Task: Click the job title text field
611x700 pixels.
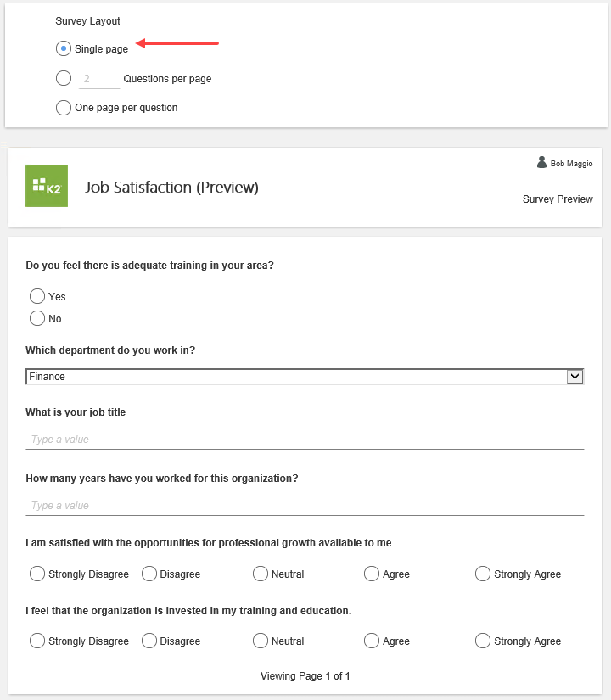Action: pyautogui.click(x=305, y=440)
